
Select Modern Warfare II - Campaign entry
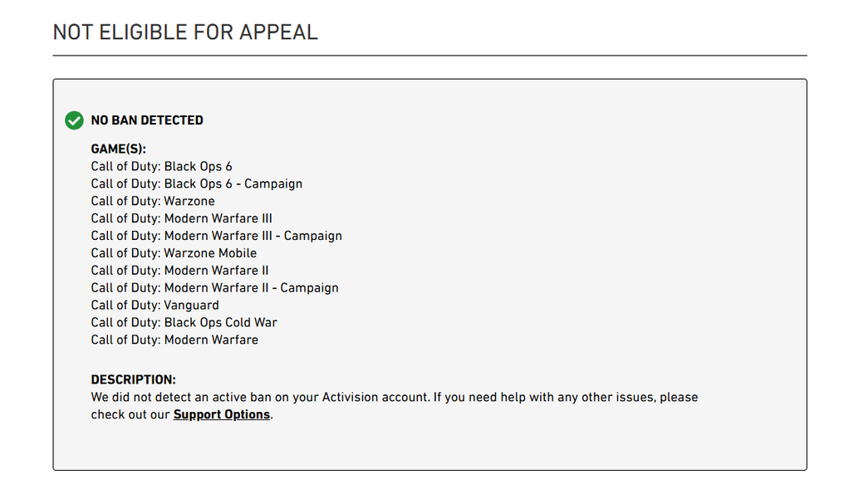point(214,288)
